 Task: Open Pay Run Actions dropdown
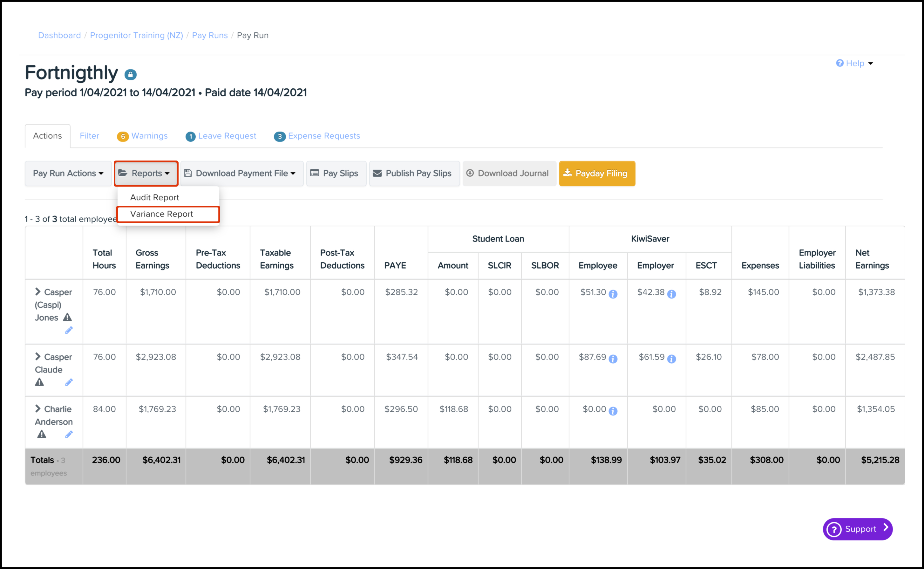68,174
